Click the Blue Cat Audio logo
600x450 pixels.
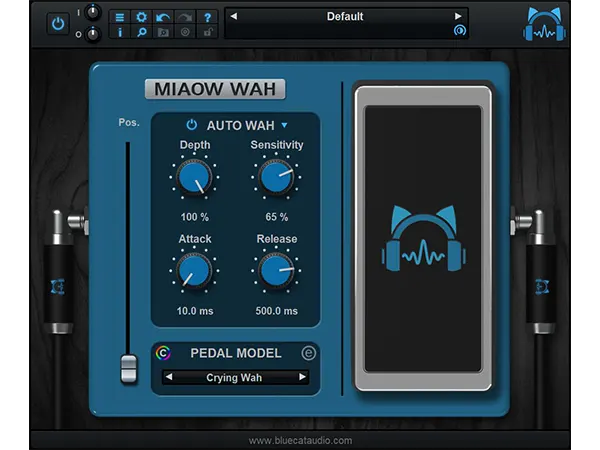tap(546, 24)
